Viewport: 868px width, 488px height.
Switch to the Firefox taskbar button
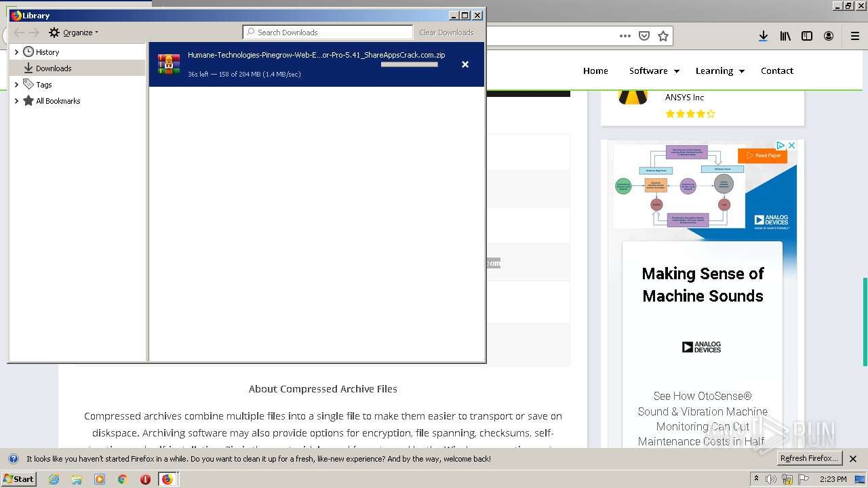pyautogui.click(x=167, y=479)
